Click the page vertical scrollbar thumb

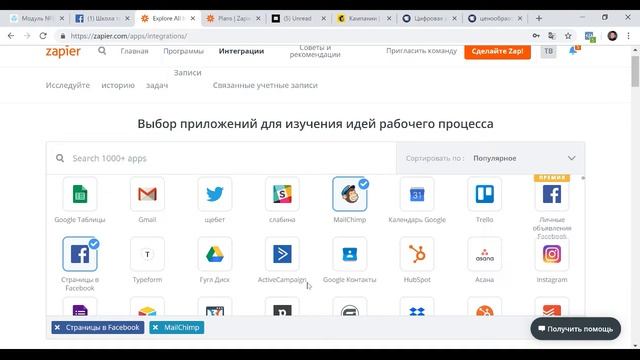636,71
